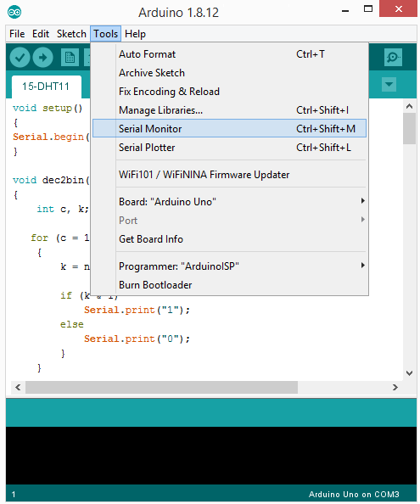Expand the Port submenu arrow
The width and height of the screenshot is (420, 504).
click(362, 220)
